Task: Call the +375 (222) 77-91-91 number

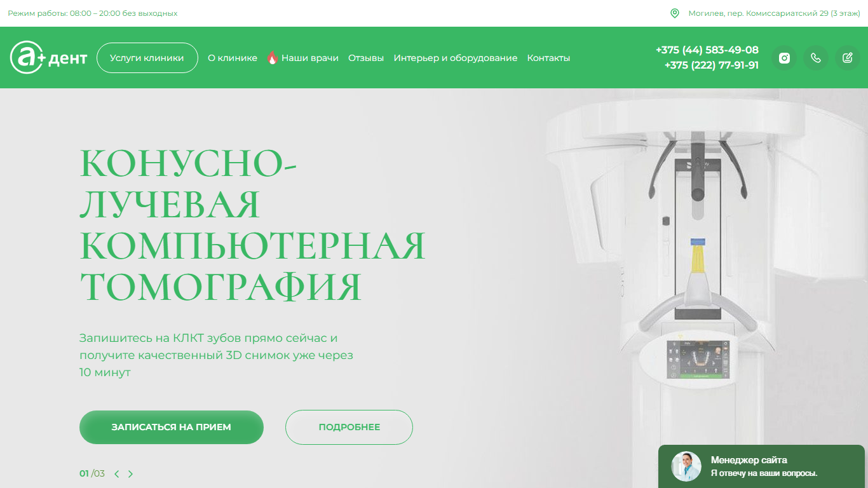Action: tap(712, 65)
